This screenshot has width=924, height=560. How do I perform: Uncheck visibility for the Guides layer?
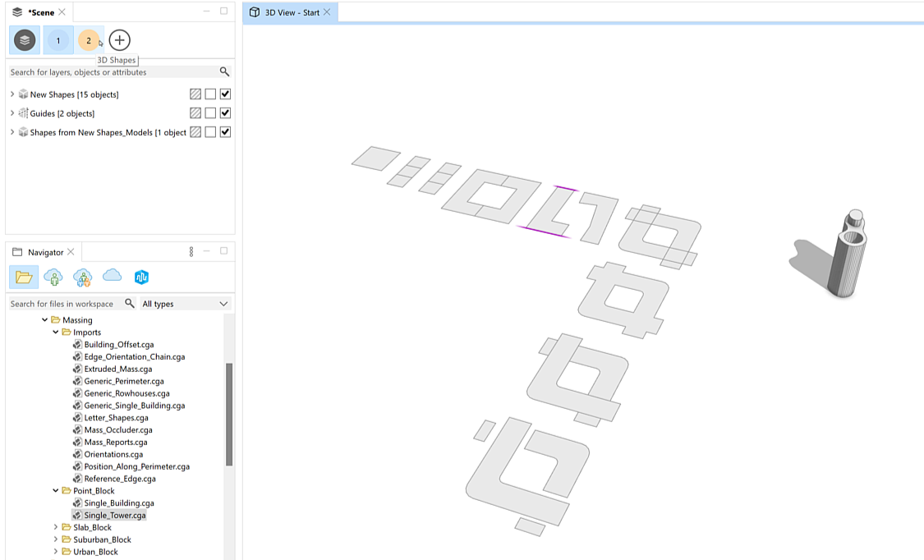pos(224,112)
